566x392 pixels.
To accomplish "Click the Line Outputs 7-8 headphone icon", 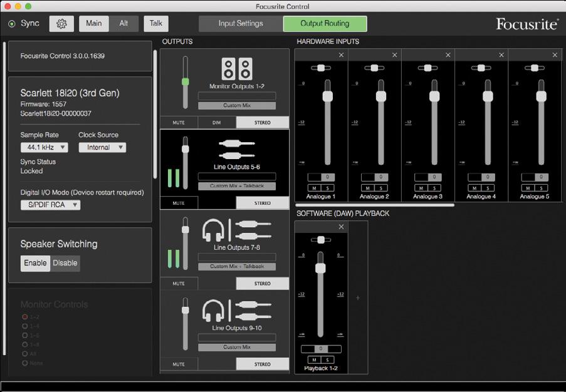I will click(x=213, y=230).
